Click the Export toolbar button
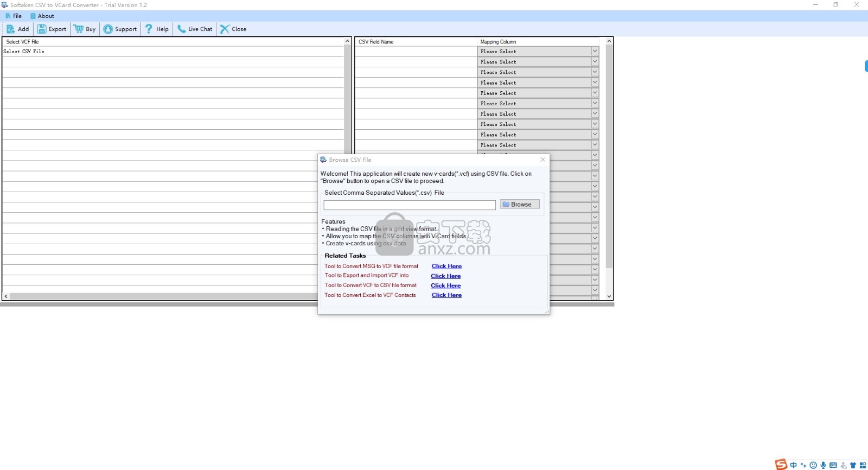868x470 pixels. (x=52, y=29)
